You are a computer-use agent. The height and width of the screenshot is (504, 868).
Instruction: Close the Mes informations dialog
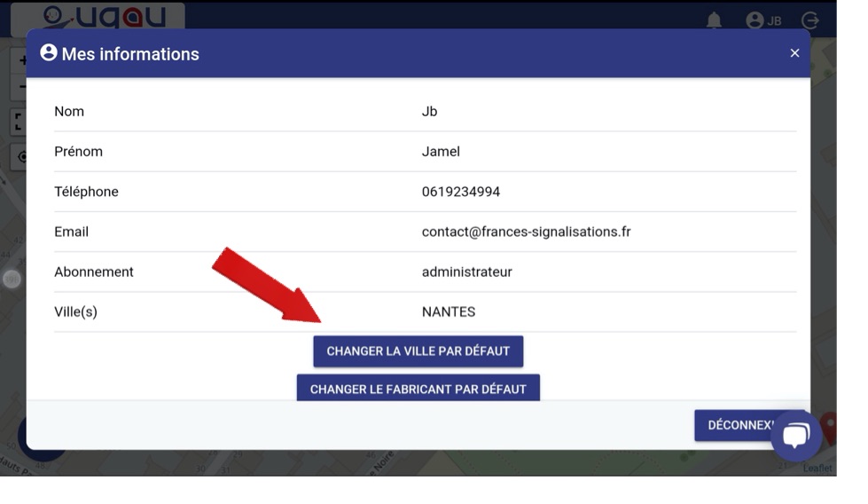tap(794, 53)
